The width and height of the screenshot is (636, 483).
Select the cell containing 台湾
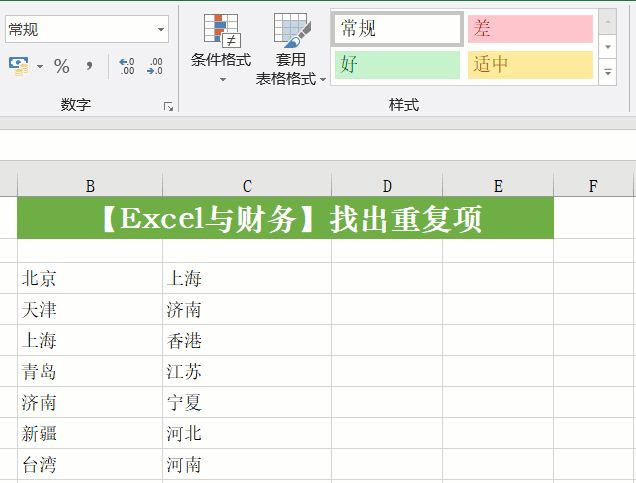[90, 464]
